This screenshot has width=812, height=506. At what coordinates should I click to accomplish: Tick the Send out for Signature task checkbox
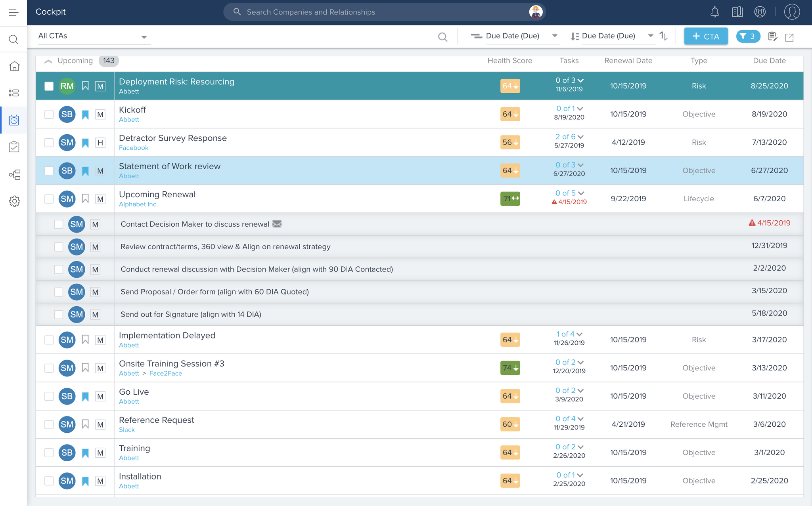59,315
